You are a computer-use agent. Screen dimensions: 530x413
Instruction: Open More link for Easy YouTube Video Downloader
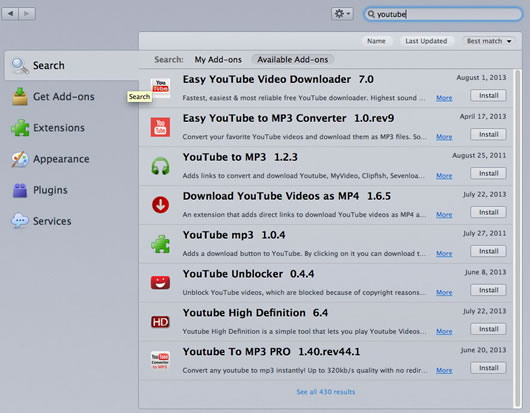444,98
